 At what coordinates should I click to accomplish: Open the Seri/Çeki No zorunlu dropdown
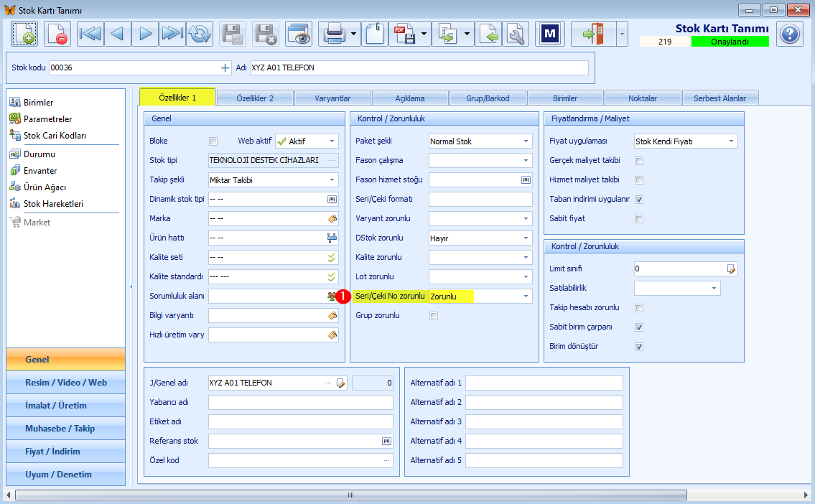tap(526, 297)
